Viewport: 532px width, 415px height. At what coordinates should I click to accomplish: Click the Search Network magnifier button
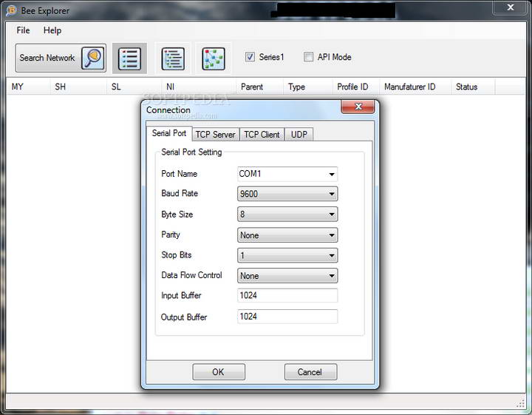(61, 58)
